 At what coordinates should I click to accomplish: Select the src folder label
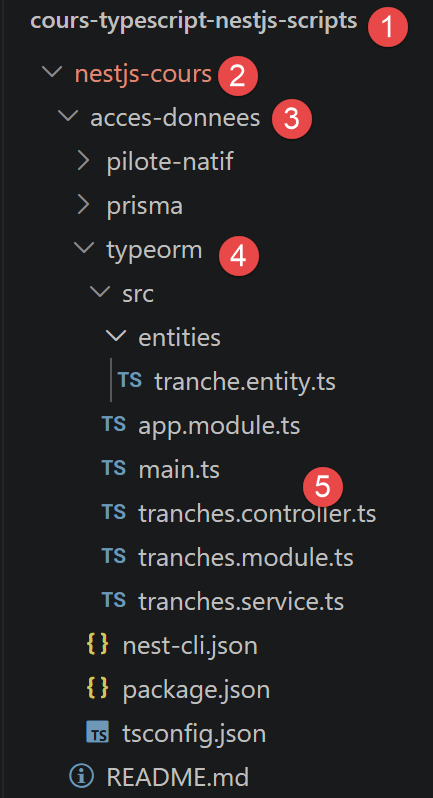coord(138,294)
